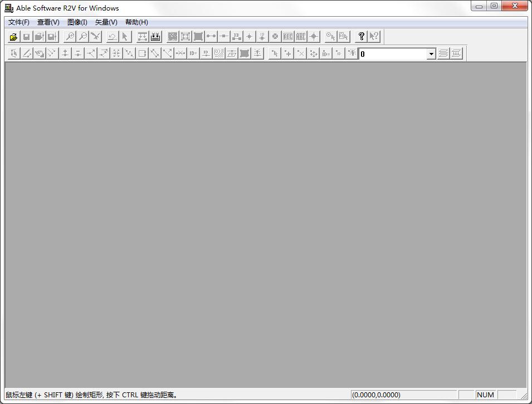Viewport: 532px width, 404px height.
Task: Activate the context-sensitive help tool
Action: pos(373,36)
